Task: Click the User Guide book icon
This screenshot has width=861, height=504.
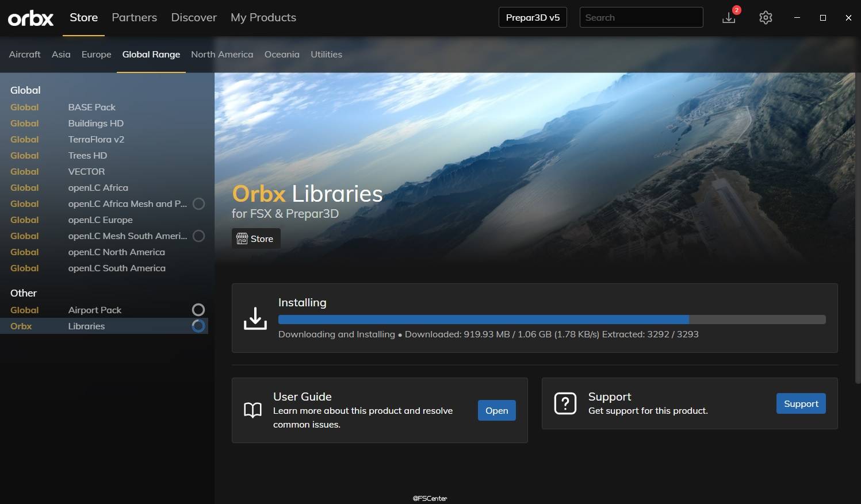Action: coord(252,410)
